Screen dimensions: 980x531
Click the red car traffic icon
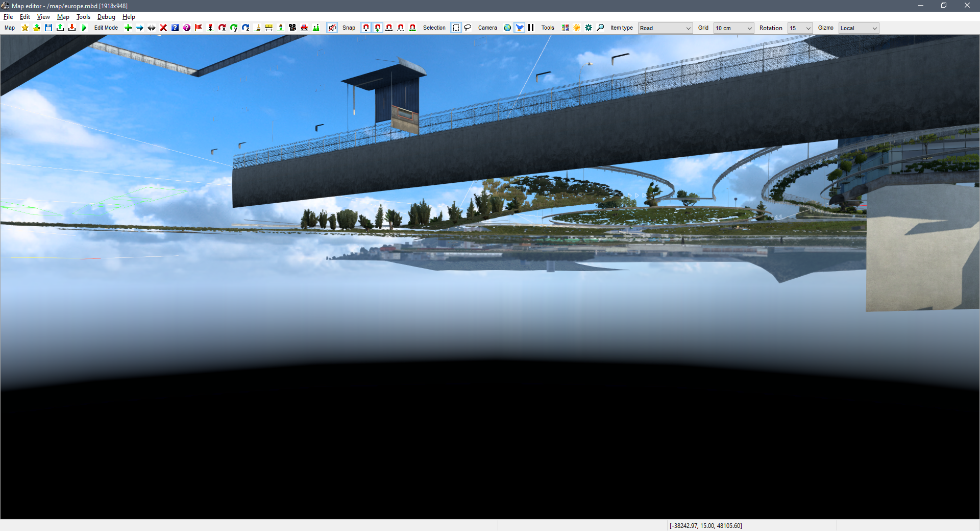click(x=304, y=28)
